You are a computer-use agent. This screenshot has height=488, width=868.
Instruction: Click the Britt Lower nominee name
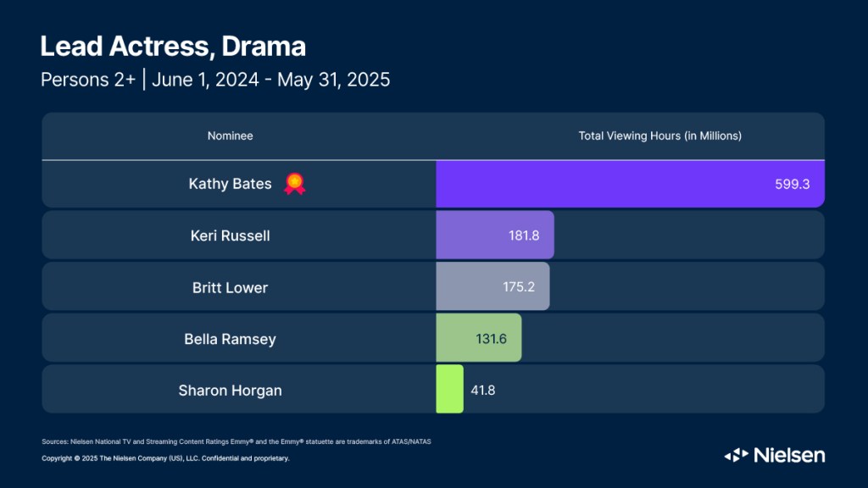click(x=230, y=287)
